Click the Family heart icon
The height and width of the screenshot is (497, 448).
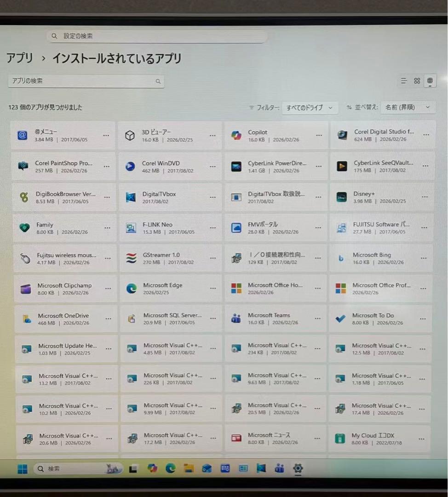[x=25, y=228]
